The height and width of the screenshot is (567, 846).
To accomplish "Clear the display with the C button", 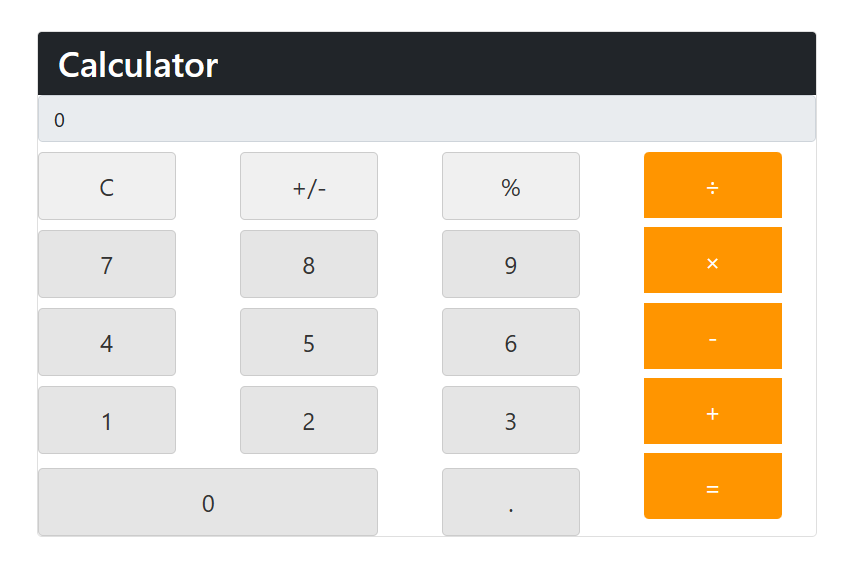I will tap(107, 186).
